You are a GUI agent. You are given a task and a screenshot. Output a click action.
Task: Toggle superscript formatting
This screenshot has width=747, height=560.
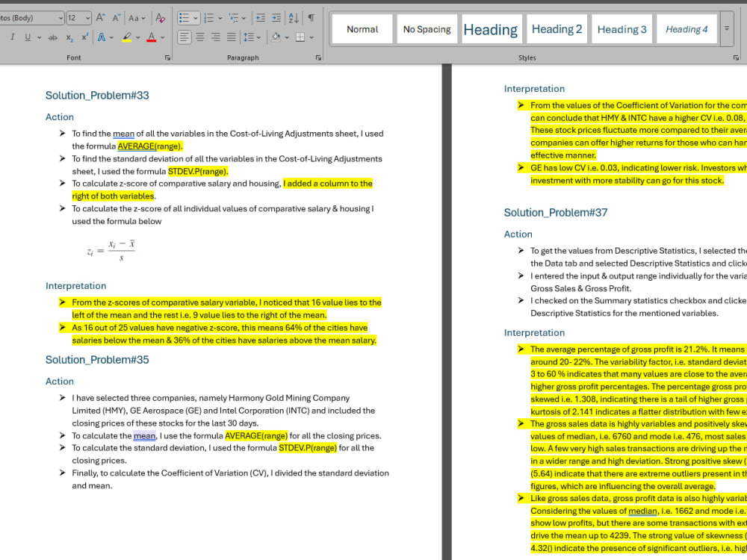[x=85, y=37]
